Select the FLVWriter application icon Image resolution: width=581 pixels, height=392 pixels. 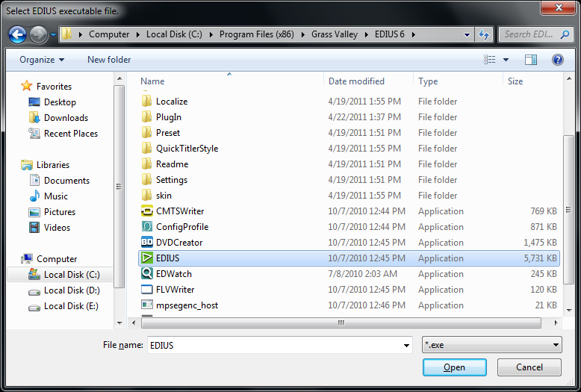point(146,290)
